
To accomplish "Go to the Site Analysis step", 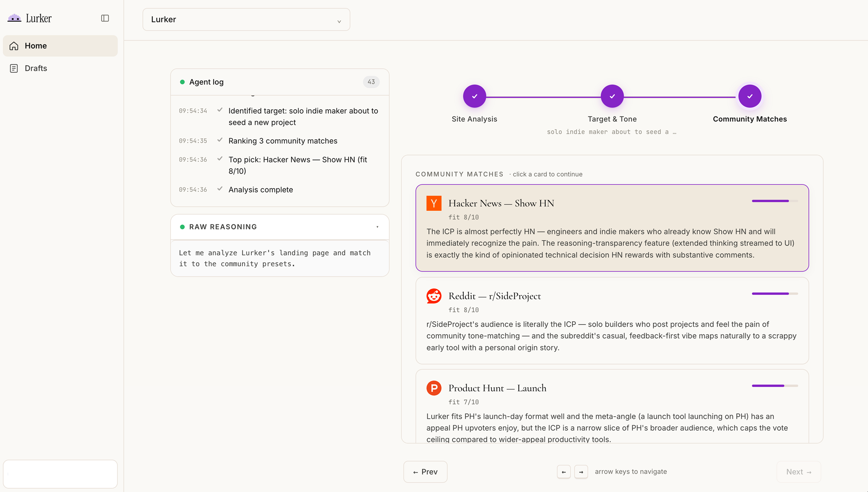I will tap(474, 96).
